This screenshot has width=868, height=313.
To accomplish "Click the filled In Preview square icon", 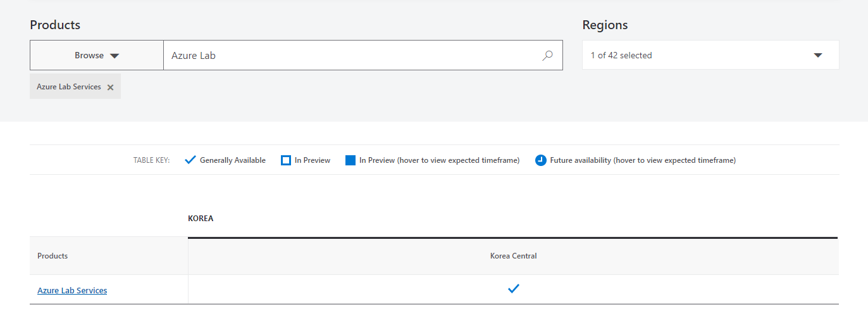I will point(350,160).
